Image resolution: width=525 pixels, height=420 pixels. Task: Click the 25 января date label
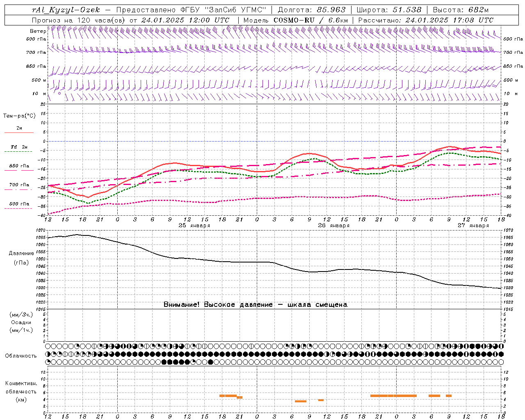pyautogui.click(x=194, y=226)
